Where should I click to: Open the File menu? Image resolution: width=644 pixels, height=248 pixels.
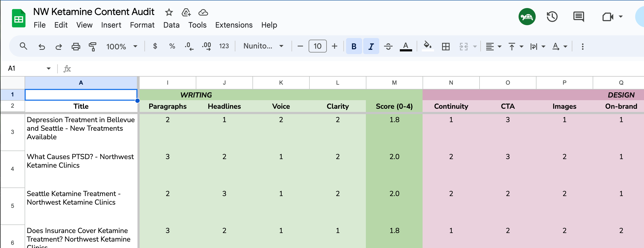click(40, 25)
